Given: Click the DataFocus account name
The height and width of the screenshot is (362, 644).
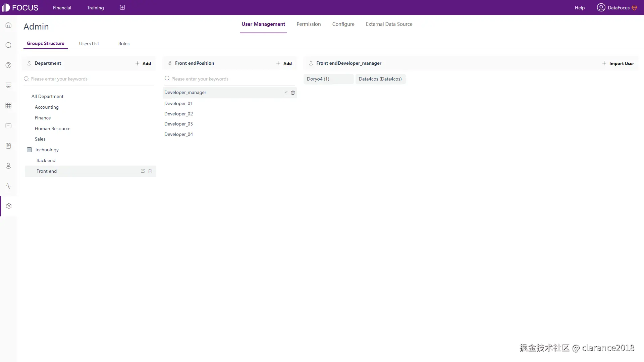Looking at the screenshot, I should [x=619, y=8].
